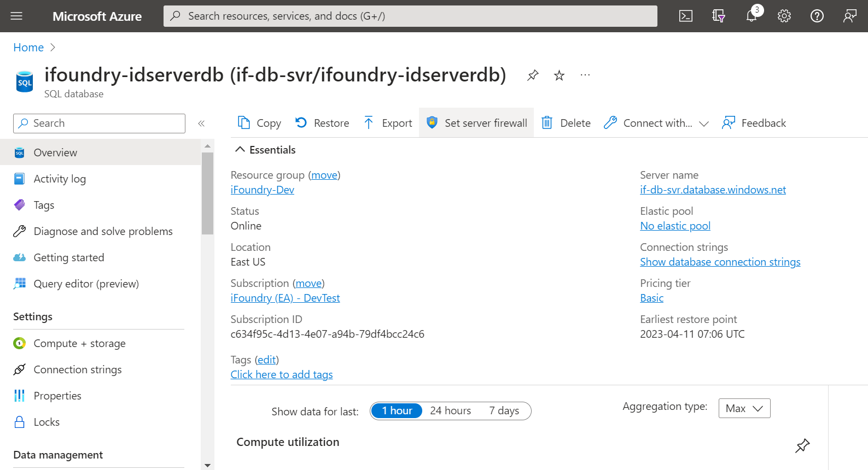Click move link next to Subscription

[309, 283]
